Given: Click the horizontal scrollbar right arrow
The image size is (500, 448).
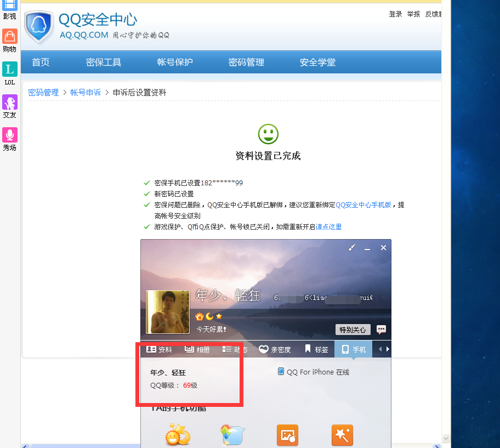Looking at the screenshot, I should (437, 446).
